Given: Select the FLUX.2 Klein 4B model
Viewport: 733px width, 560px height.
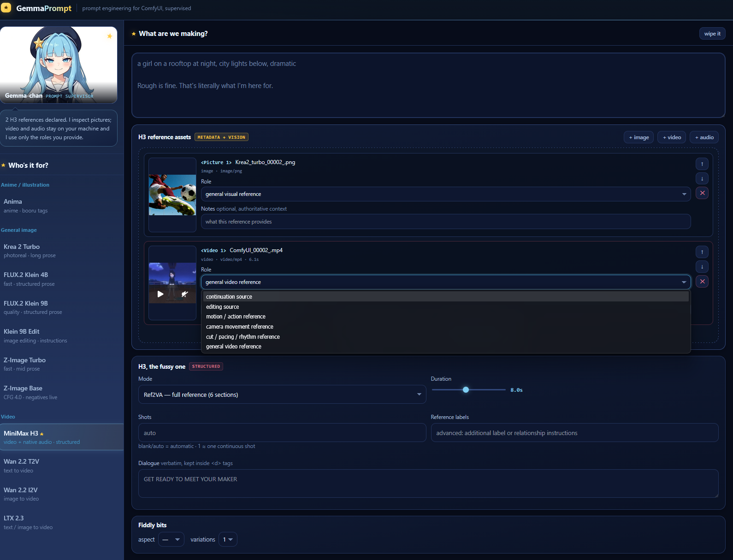Looking at the screenshot, I should (62, 279).
